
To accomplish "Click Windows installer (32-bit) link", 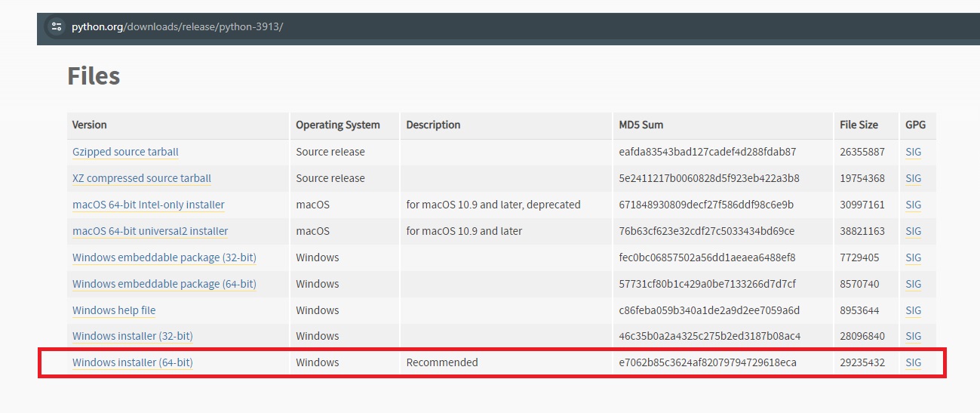I will pyautogui.click(x=132, y=336).
